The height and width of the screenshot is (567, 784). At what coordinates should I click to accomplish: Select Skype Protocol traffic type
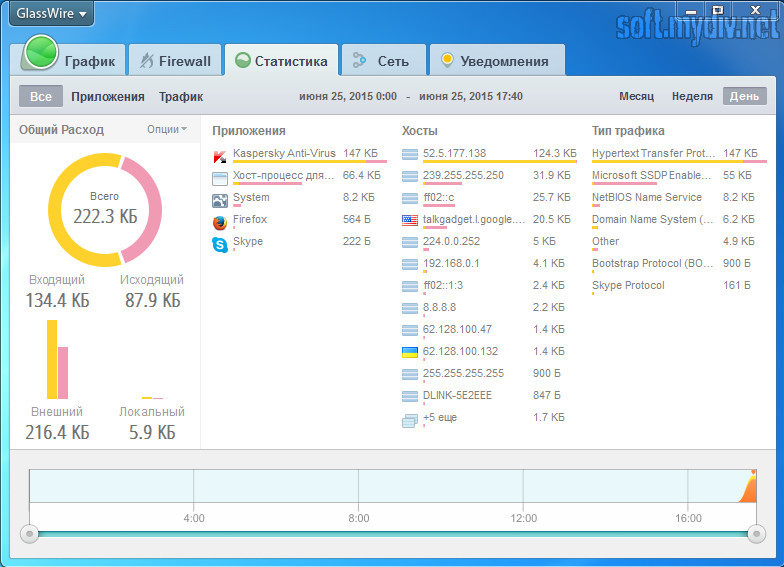679,287
